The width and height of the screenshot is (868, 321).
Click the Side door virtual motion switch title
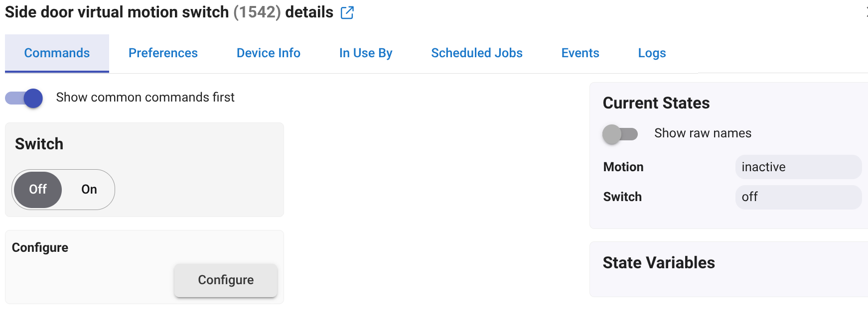(117, 12)
